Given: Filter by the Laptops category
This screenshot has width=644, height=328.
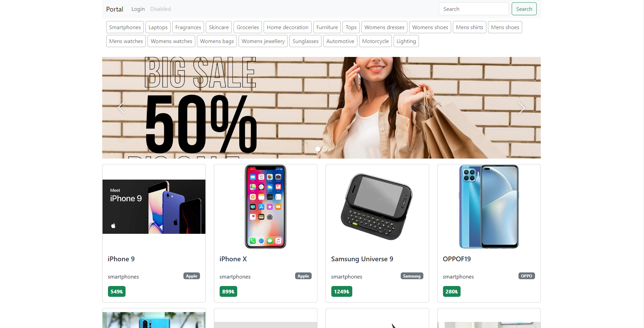Looking at the screenshot, I should coord(158,27).
